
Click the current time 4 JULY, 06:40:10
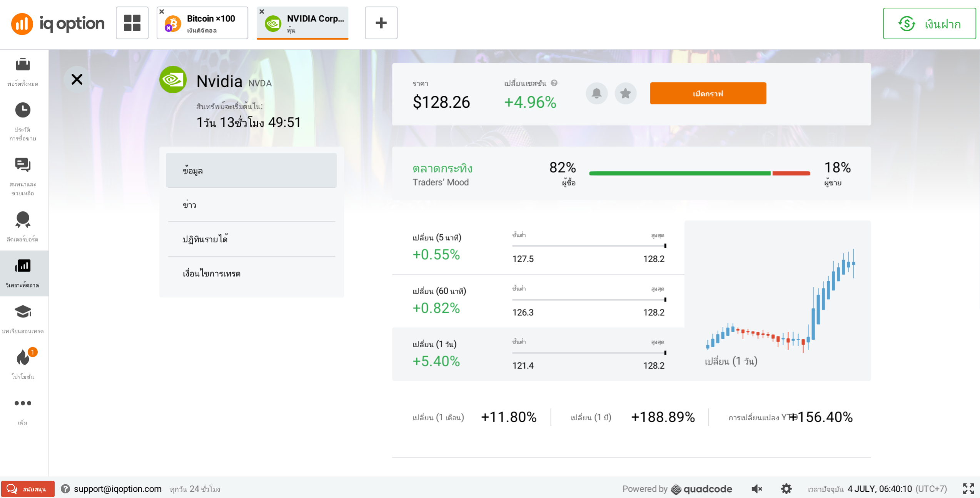pos(880,489)
